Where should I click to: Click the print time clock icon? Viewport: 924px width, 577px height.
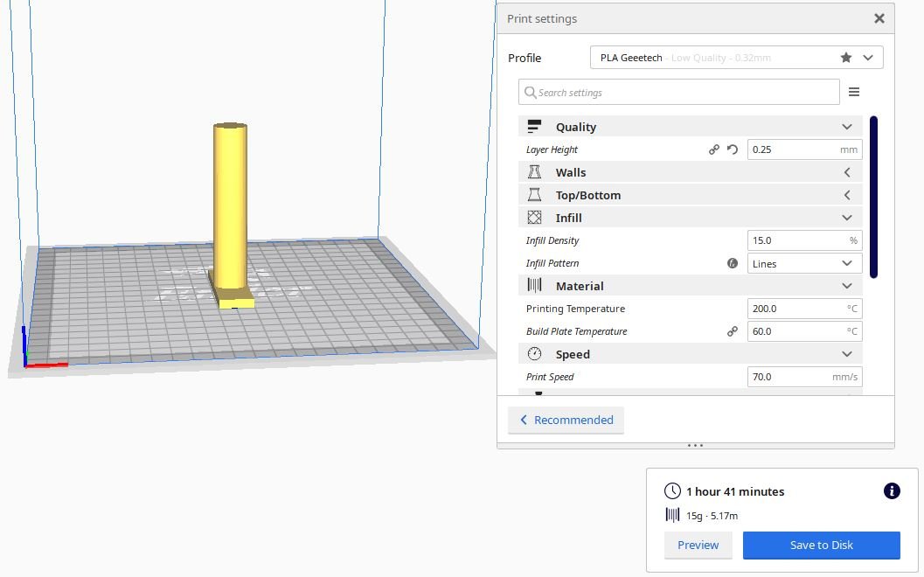tap(672, 491)
